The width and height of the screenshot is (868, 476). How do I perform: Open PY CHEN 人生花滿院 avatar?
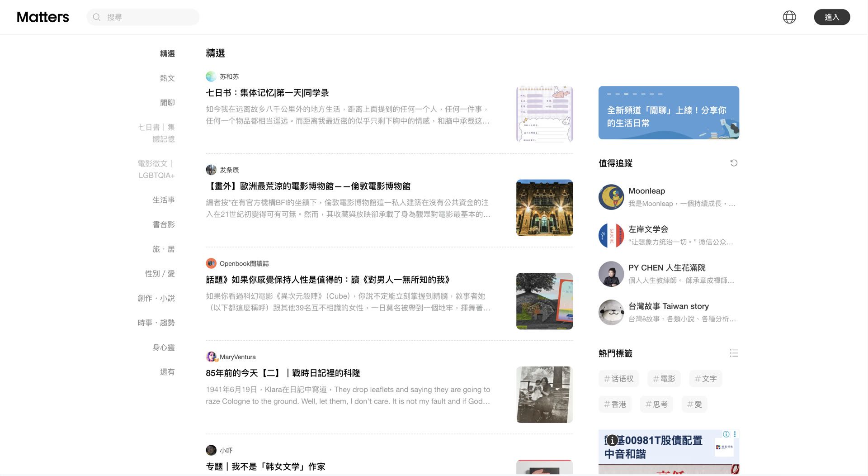tap(611, 274)
